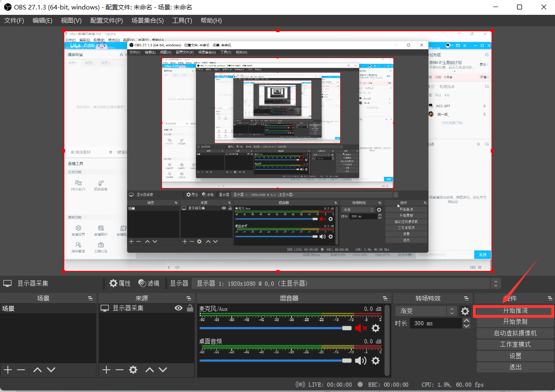Move scene down arrow
Image resolution: width=555 pixels, height=392 pixels.
pyautogui.click(x=51, y=370)
